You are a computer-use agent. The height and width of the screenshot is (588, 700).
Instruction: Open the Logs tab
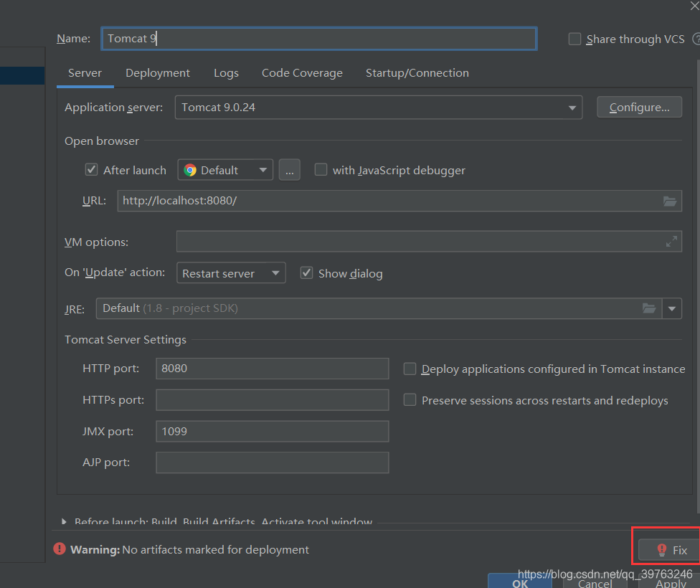coord(226,73)
